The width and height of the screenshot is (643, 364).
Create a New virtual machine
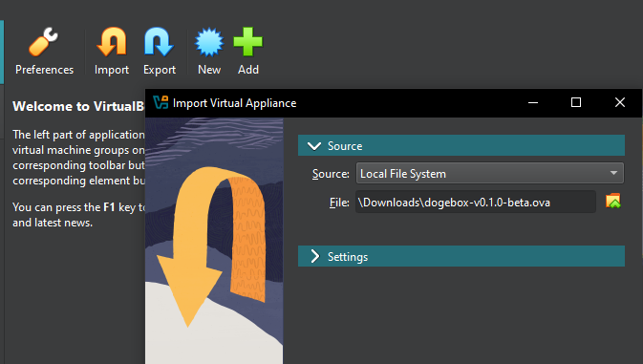[209, 52]
